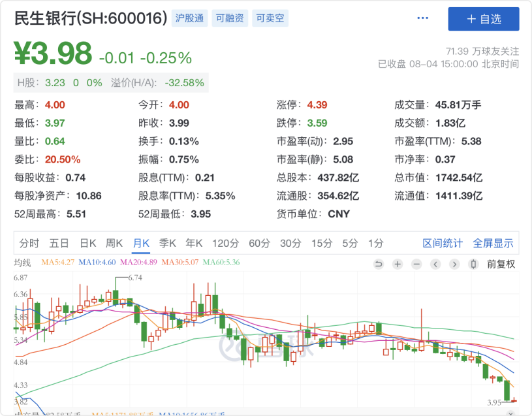Click the 委比 value 20.50%
This screenshot has height=416, width=532.
(63, 159)
